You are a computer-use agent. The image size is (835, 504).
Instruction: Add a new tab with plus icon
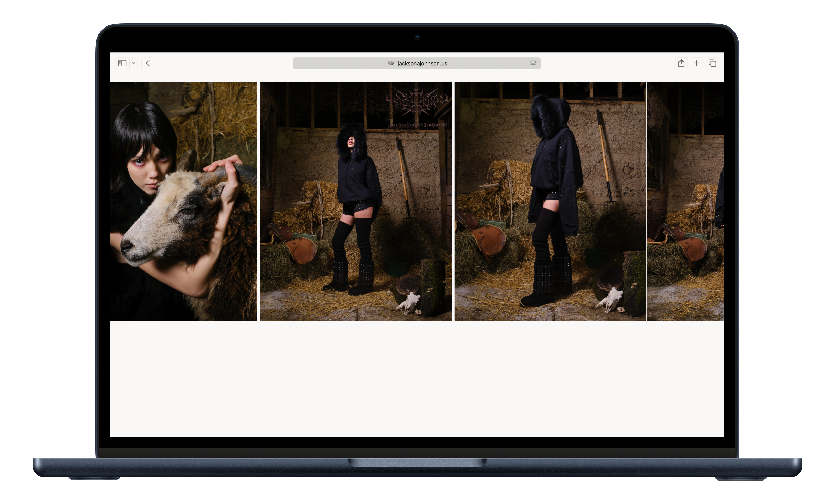click(696, 63)
